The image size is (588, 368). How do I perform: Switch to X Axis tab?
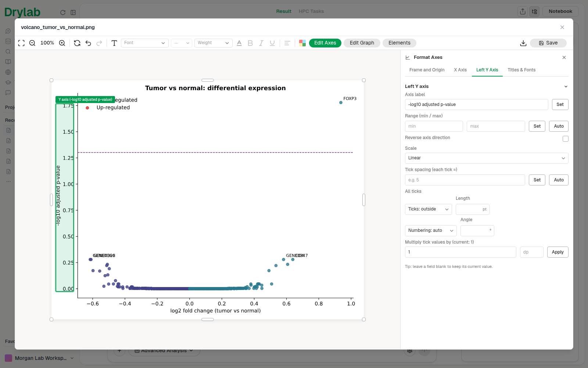tap(460, 70)
